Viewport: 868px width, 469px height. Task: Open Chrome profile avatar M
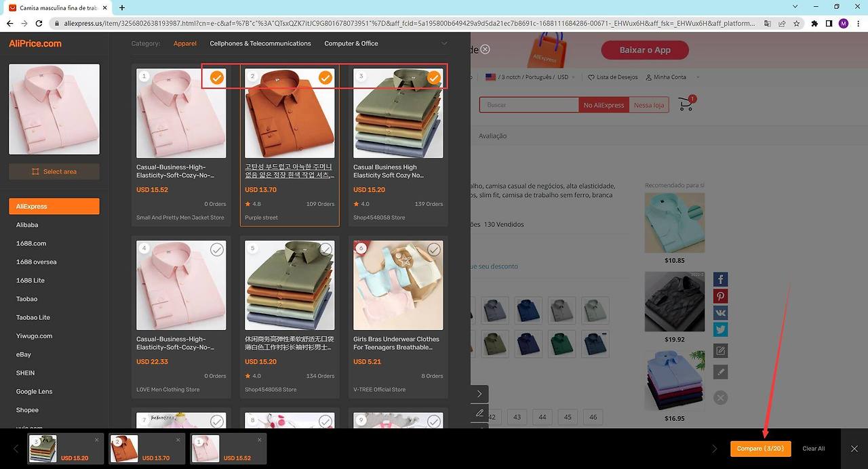click(844, 23)
